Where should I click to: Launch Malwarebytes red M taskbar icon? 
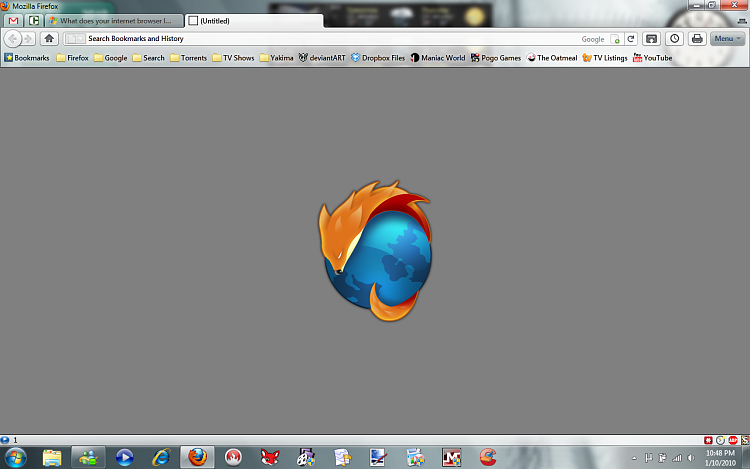[x=452, y=458]
